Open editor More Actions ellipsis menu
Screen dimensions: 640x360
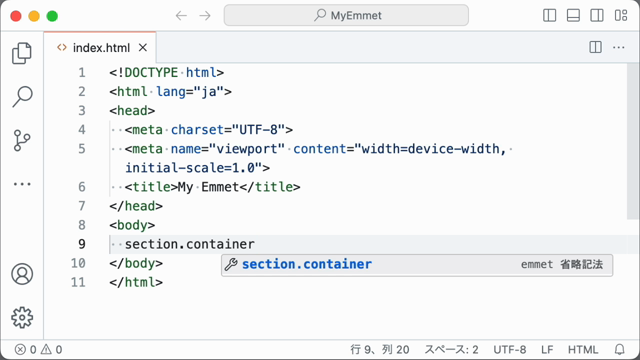click(619, 47)
